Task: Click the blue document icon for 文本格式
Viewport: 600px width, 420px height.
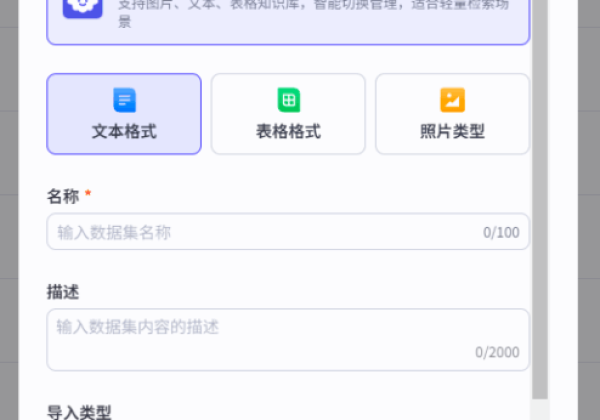Action: [124, 100]
